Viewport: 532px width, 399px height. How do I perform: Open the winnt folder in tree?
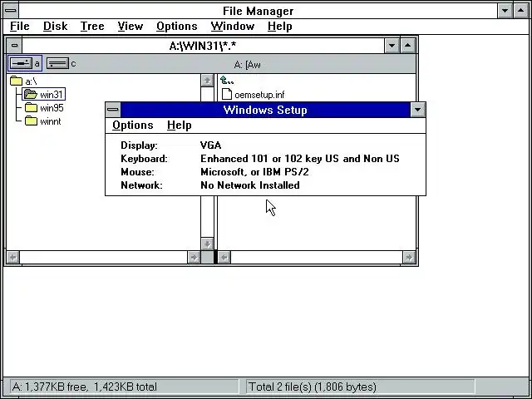(43, 121)
